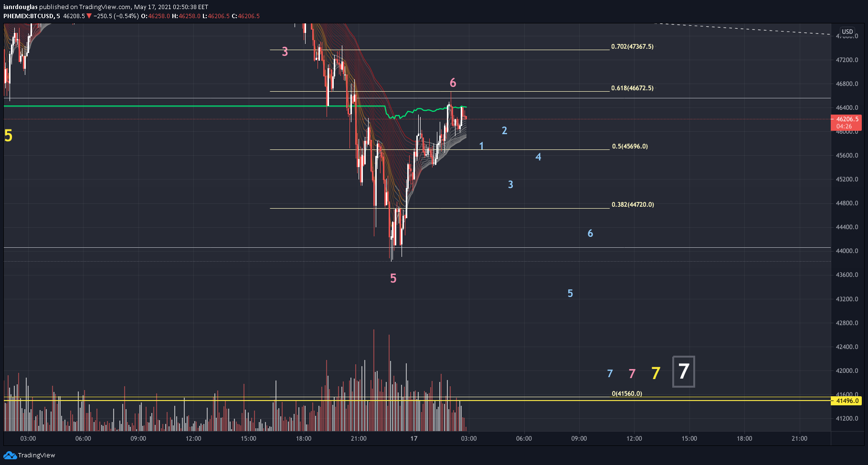Click the yellow 41496.0 price label
868x465 pixels.
(x=847, y=401)
